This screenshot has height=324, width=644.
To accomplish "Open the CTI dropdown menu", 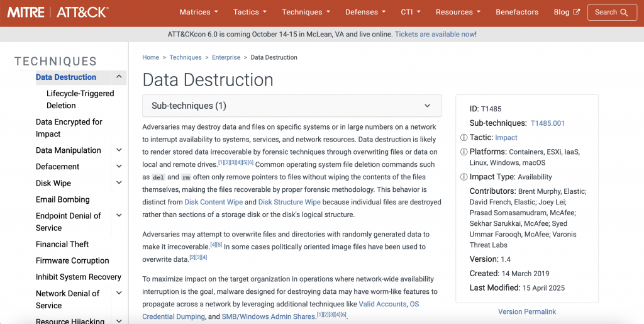I will pos(411,12).
